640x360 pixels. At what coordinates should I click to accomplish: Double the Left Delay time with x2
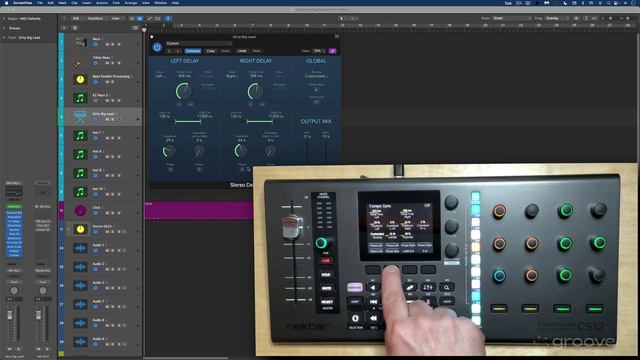[191, 104]
